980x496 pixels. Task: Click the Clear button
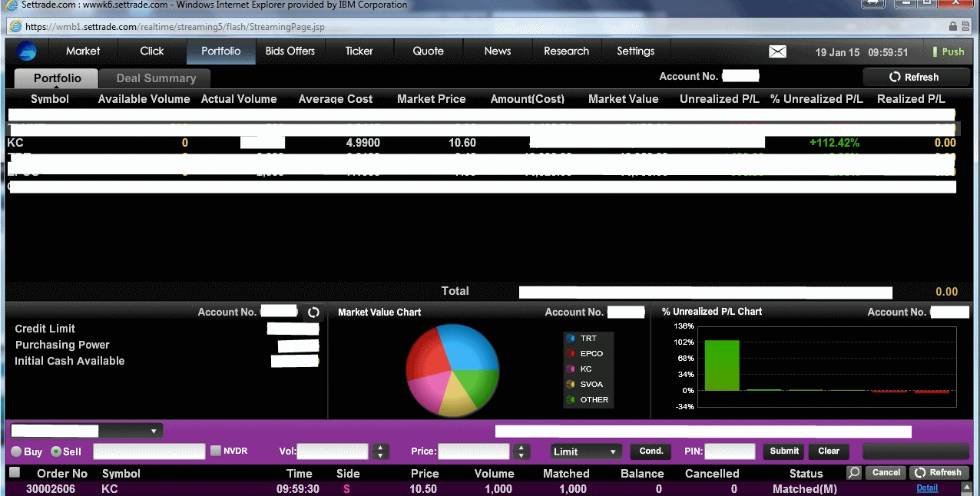pos(829,451)
